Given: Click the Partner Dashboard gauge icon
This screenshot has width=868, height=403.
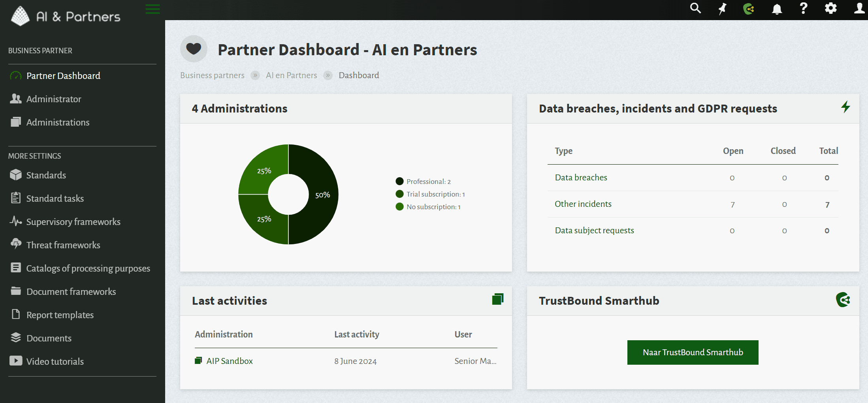Looking at the screenshot, I should pos(16,76).
